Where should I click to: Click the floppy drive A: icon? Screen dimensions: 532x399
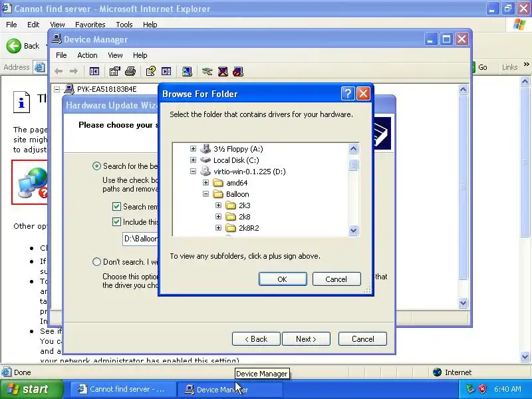(x=205, y=148)
